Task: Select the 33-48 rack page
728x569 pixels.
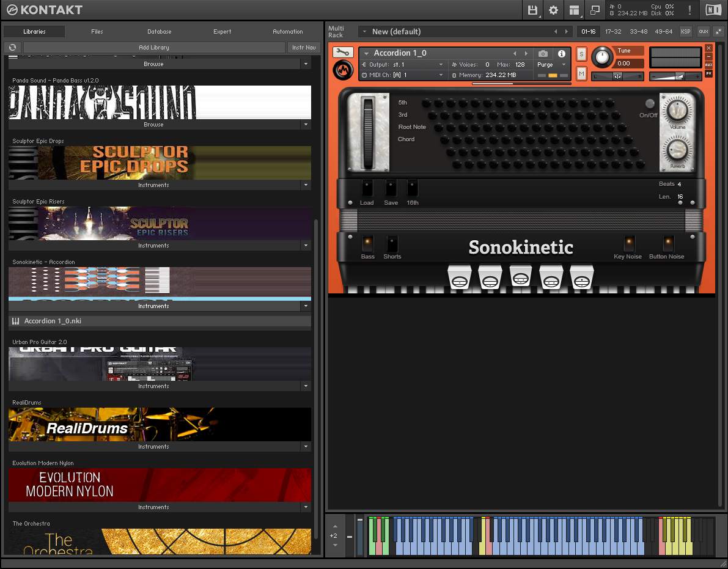Action: click(x=638, y=32)
